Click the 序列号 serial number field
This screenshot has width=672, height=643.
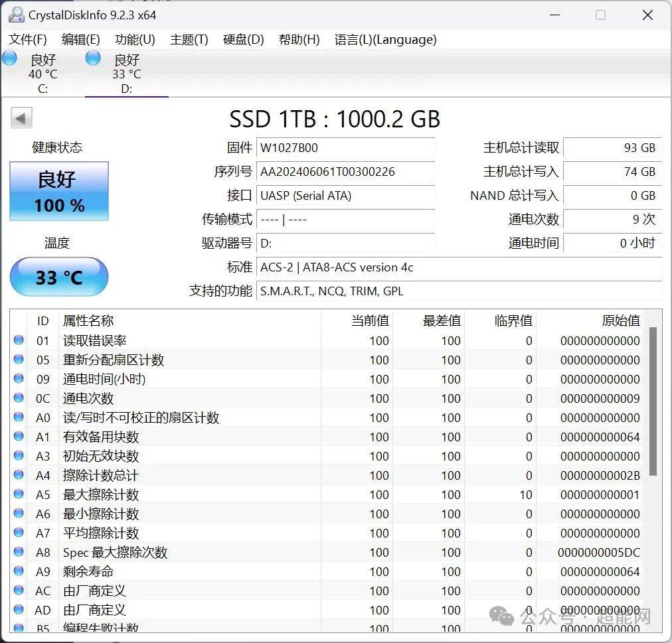[345, 172]
